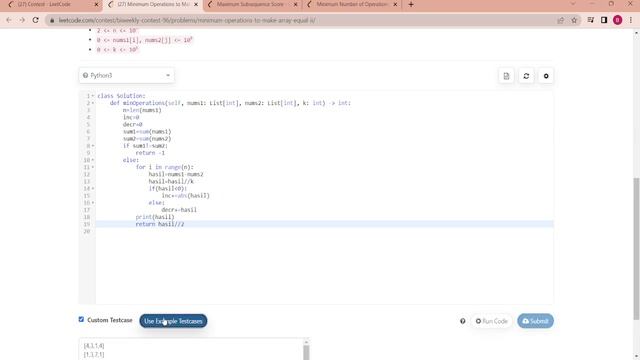Image resolution: width=640 pixels, height=360 pixels.
Task: Click the decr=0 code line
Action: [x=133, y=124]
